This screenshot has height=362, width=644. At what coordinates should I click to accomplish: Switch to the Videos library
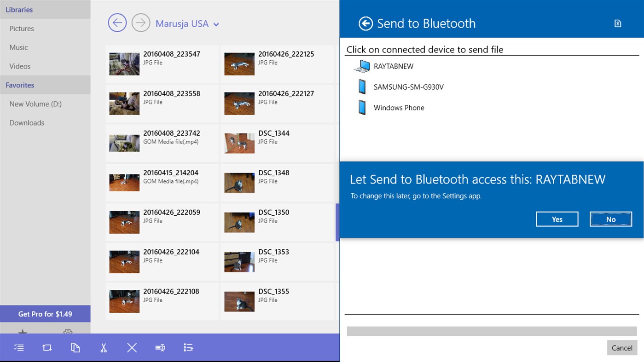pos(19,66)
